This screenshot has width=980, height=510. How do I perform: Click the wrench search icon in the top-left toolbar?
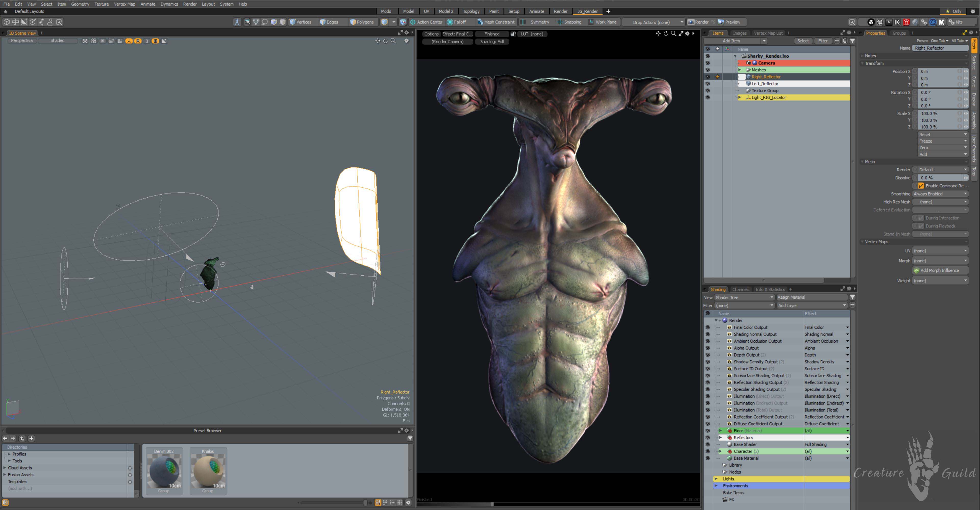59,22
